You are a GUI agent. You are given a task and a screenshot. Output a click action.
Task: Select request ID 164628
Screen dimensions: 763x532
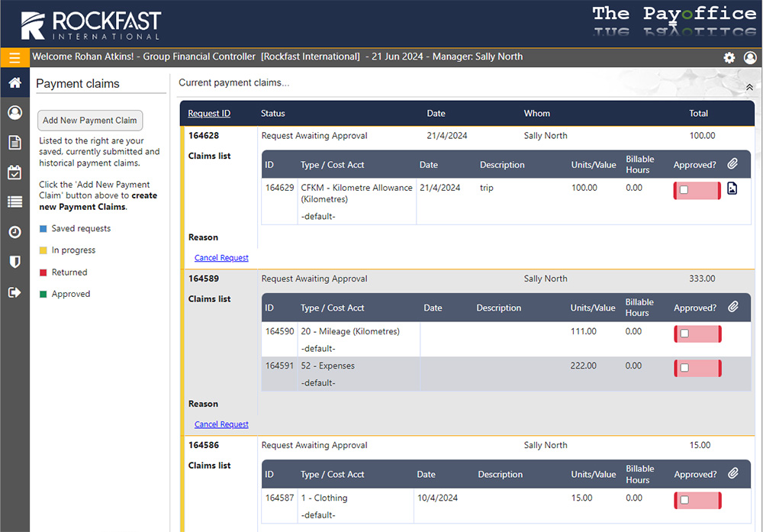click(x=204, y=135)
